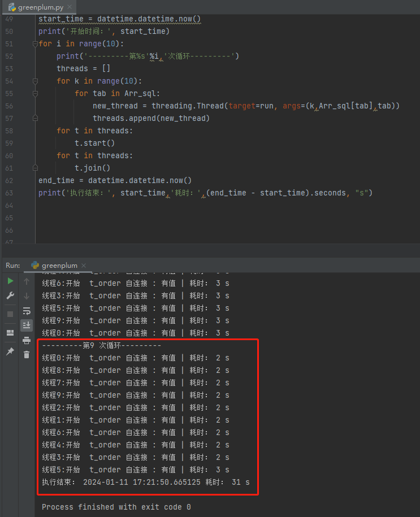Viewport: 420px width, 517px height.
Task: Click the Up the stack trace arrow
Action: (27, 281)
